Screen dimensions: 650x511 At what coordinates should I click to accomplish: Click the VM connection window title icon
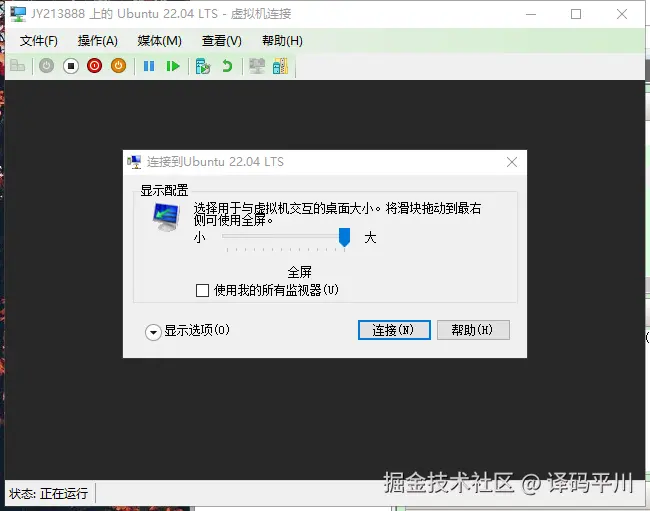tap(18, 14)
